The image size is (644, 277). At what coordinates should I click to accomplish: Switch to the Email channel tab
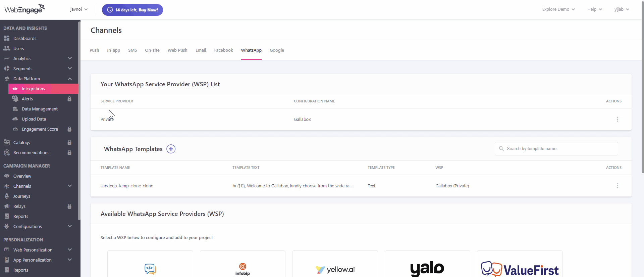click(201, 50)
